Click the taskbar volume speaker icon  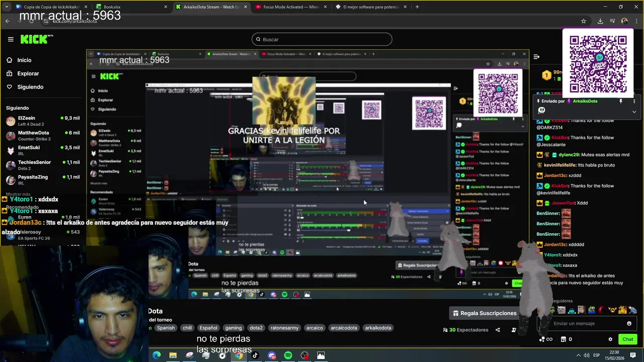point(587,355)
